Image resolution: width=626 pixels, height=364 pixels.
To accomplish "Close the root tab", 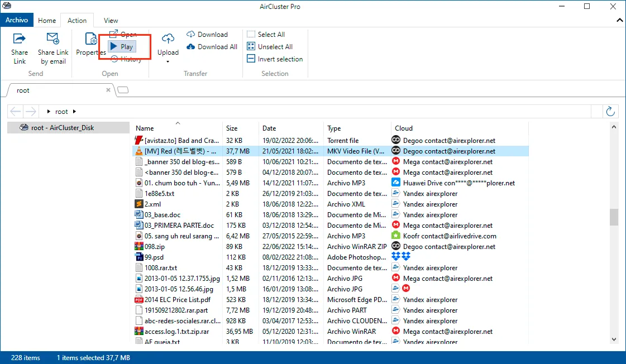I will (x=108, y=90).
